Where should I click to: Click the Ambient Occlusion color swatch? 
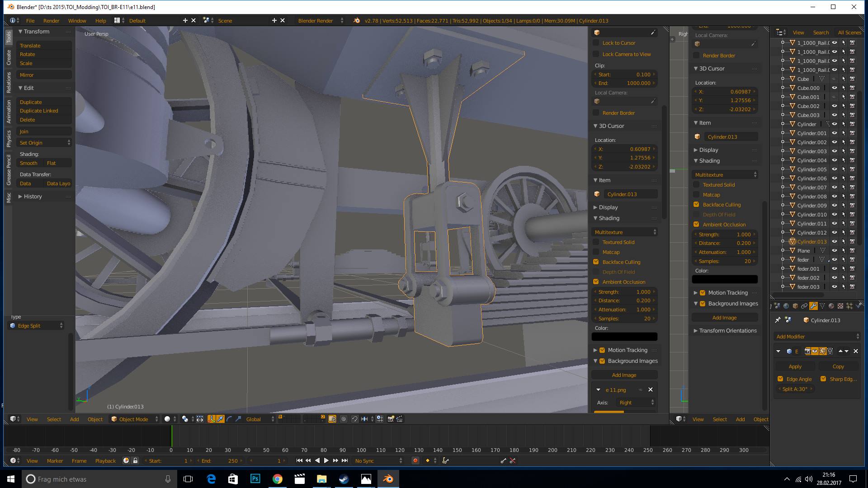coord(624,337)
